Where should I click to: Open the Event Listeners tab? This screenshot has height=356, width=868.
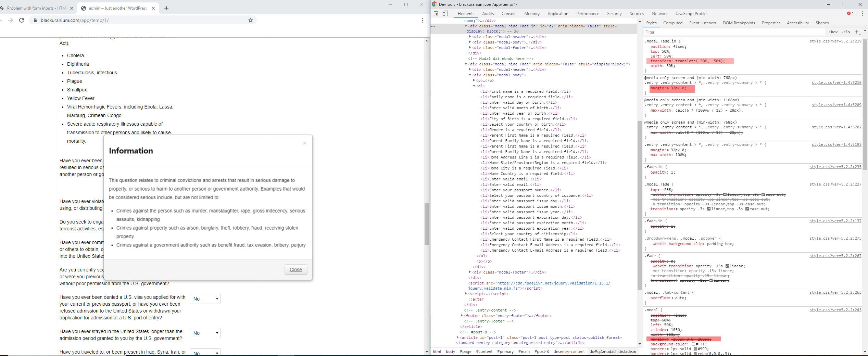(x=703, y=23)
